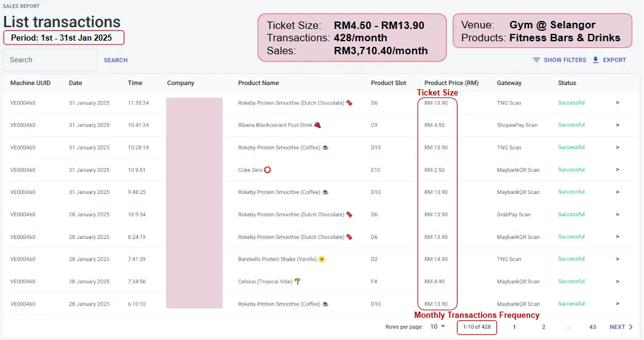
Task: Sort by Product Name column header
Action: click(x=258, y=83)
